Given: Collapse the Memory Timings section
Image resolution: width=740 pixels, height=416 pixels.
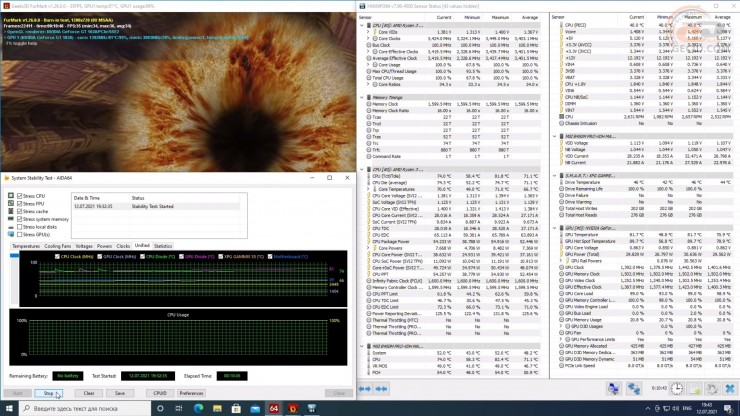Looking at the screenshot, I should pyautogui.click(x=362, y=97).
